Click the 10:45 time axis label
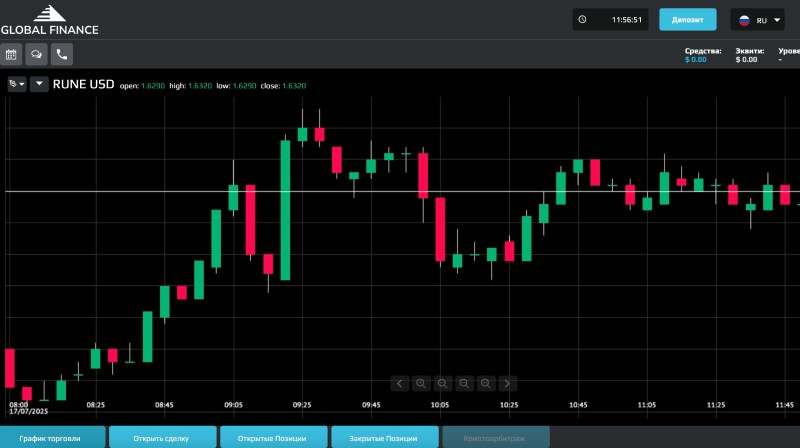 (578, 405)
